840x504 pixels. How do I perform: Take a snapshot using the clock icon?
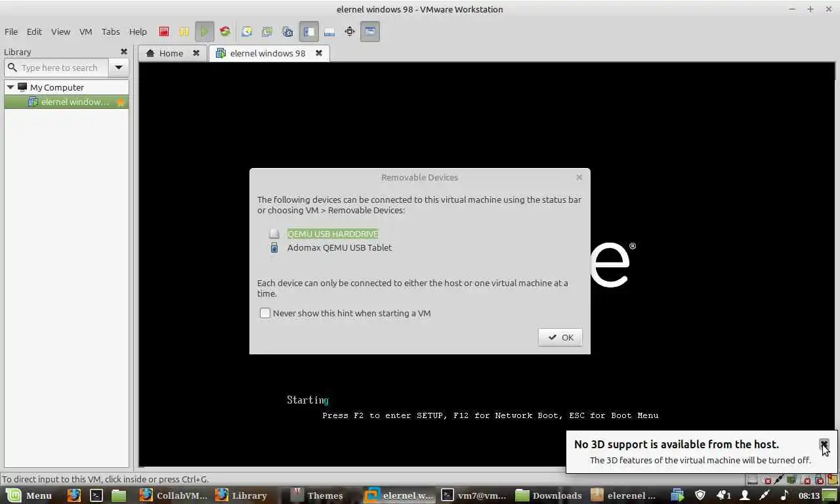[x=247, y=31]
